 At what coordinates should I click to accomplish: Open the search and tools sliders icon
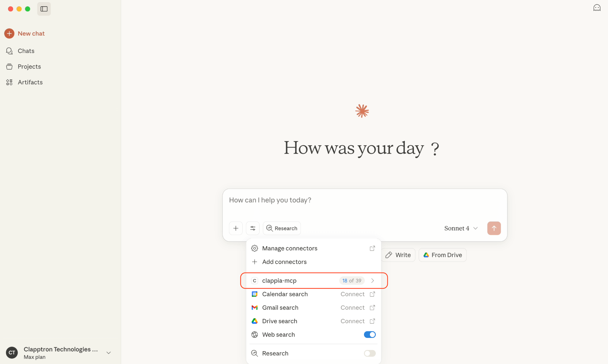coord(253,228)
